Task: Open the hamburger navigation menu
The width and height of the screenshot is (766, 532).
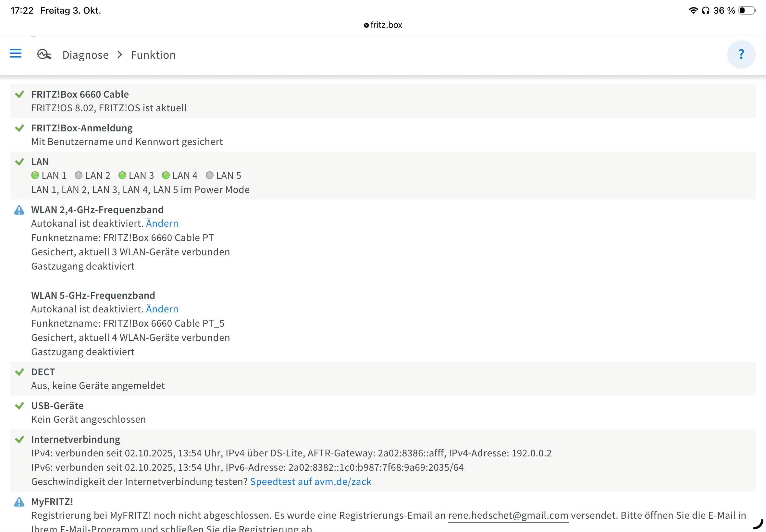Action: click(x=15, y=53)
